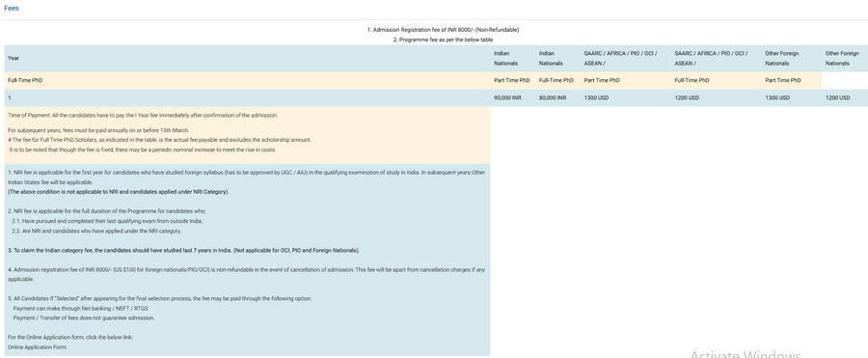
Task: Select item "2.1. Have pursued and completed"
Action: (107, 221)
